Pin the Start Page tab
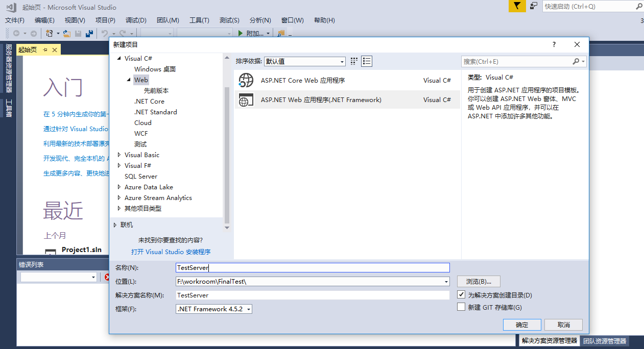Viewport: 644px width, 349px height. (x=45, y=49)
